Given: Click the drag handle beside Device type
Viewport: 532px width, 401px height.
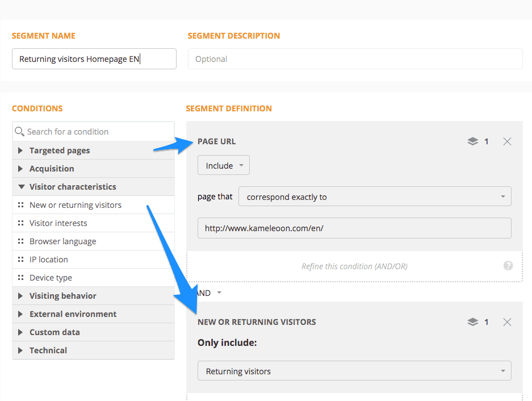Looking at the screenshot, I should pos(21,277).
